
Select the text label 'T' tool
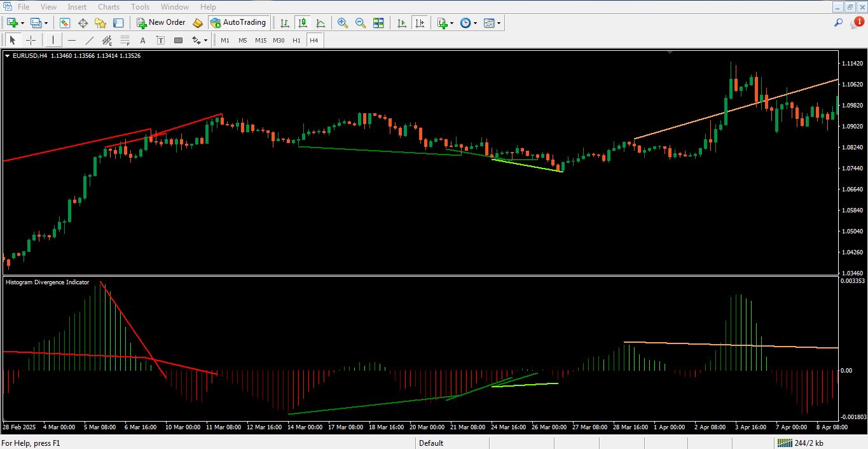point(161,40)
